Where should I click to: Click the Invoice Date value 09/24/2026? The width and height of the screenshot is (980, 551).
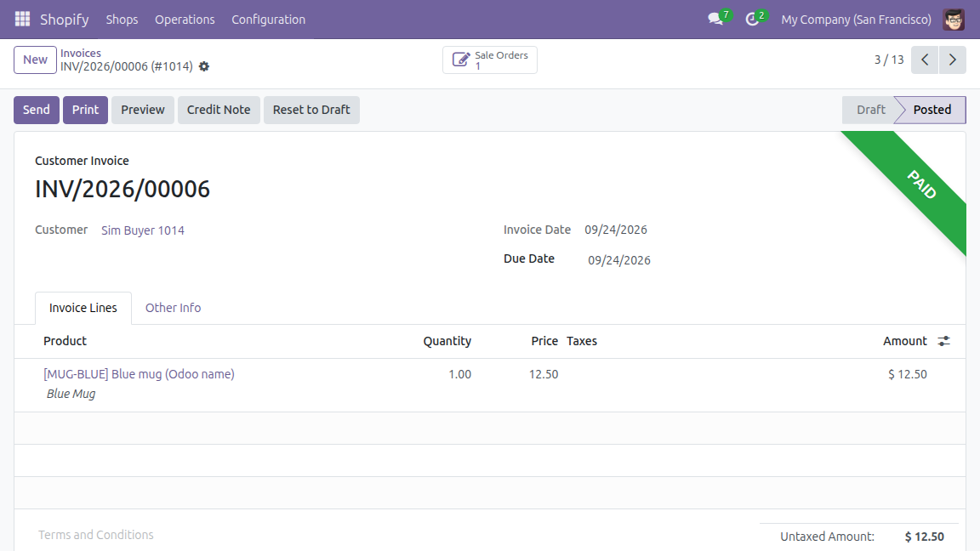click(616, 230)
